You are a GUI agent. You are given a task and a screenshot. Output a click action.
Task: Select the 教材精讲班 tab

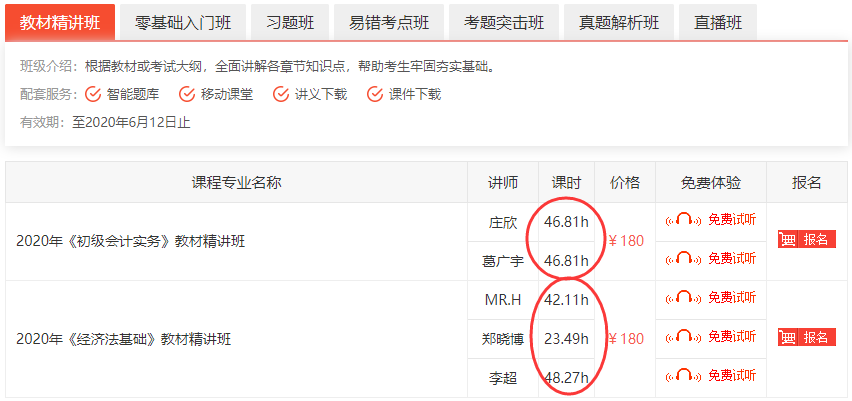pyautogui.click(x=60, y=22)
